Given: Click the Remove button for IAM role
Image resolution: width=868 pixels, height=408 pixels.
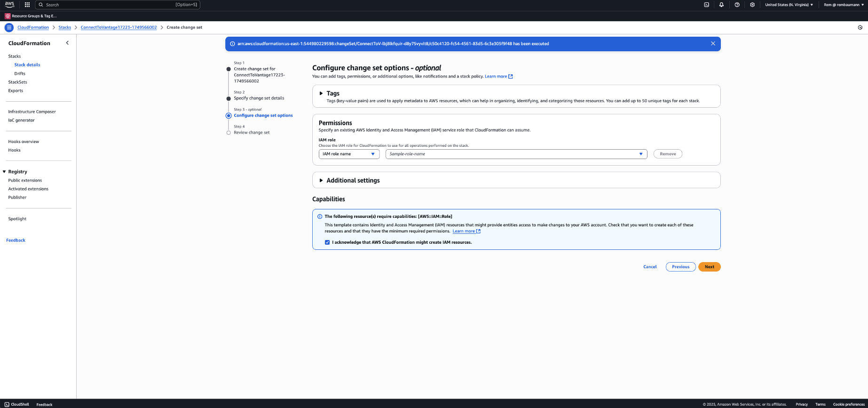Looking at the screenshot, I should click(668, 154).
